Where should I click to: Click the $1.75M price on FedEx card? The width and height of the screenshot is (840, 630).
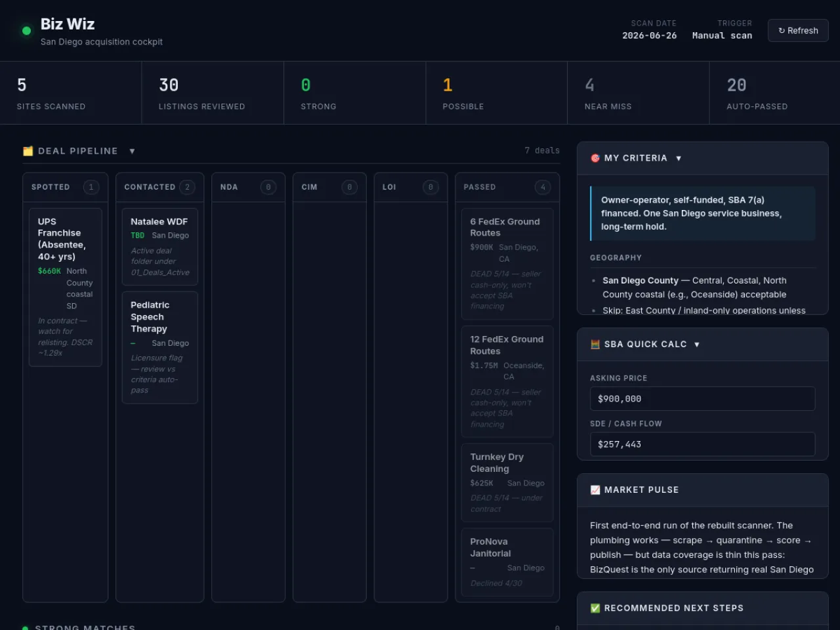point(484,366)
